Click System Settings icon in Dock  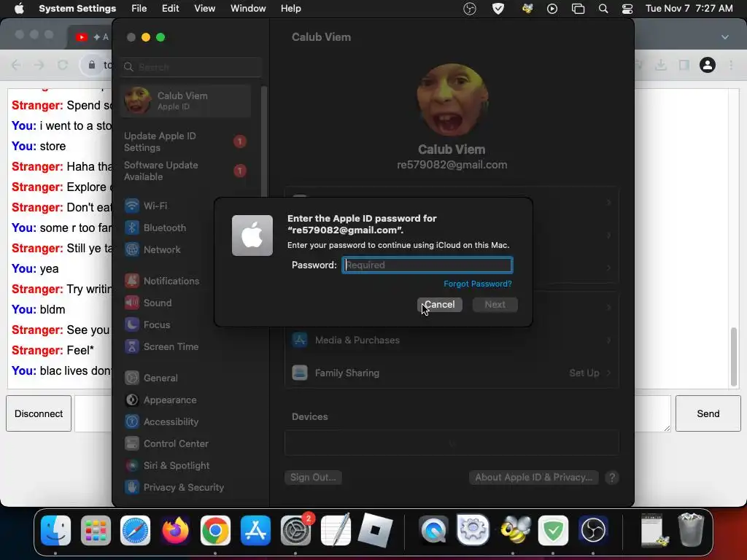[295, 531]
